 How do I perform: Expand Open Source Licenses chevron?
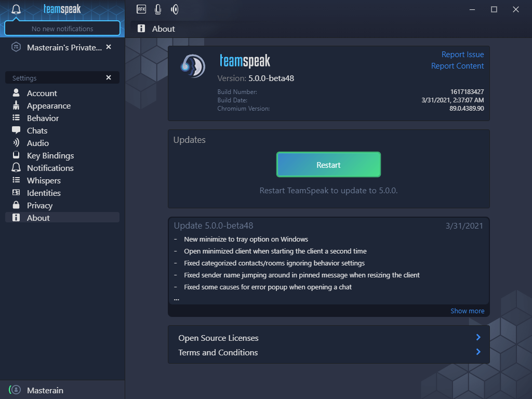(x=478, y=337)
